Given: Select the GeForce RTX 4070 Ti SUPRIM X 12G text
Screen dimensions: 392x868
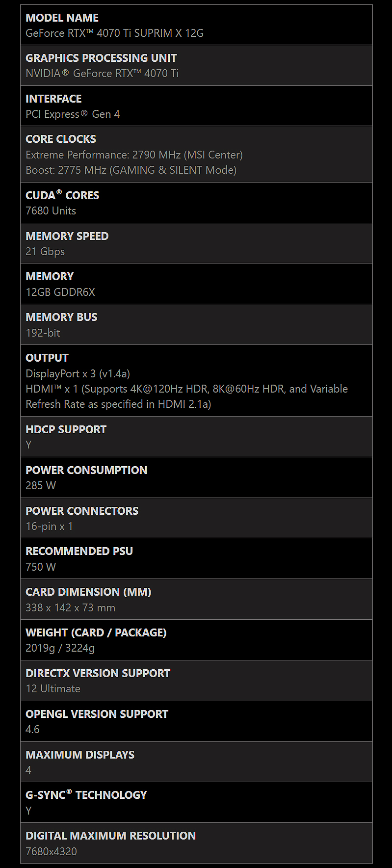Looking at the screenshot, I should pos(114,33).
